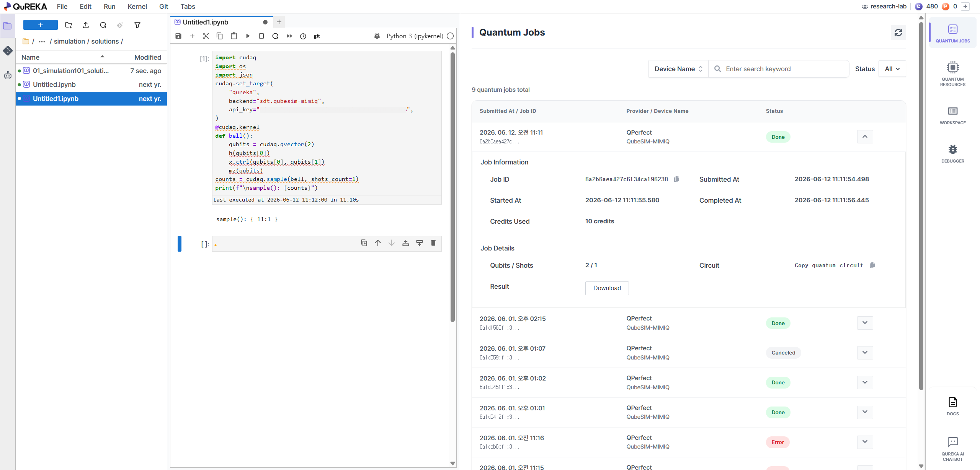Expand the 2026. 06. 01. 02:15 job
Screen dimensions: 980x470
coord(865,323)
